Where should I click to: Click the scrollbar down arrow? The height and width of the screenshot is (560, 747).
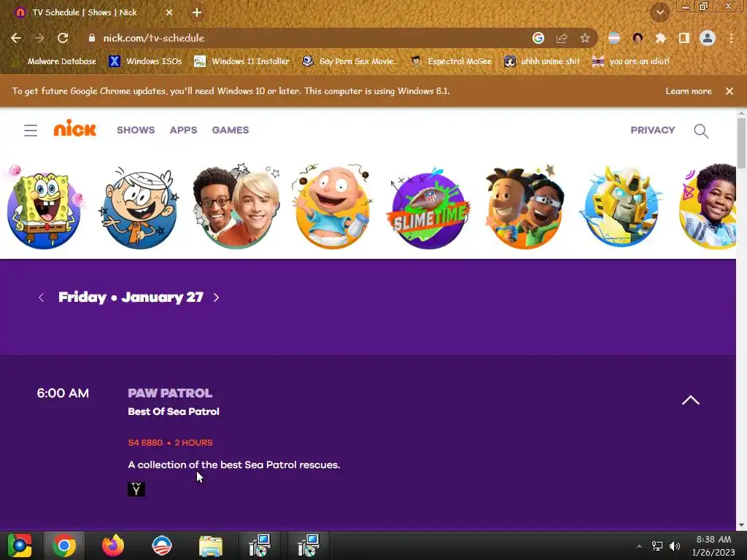741,525
